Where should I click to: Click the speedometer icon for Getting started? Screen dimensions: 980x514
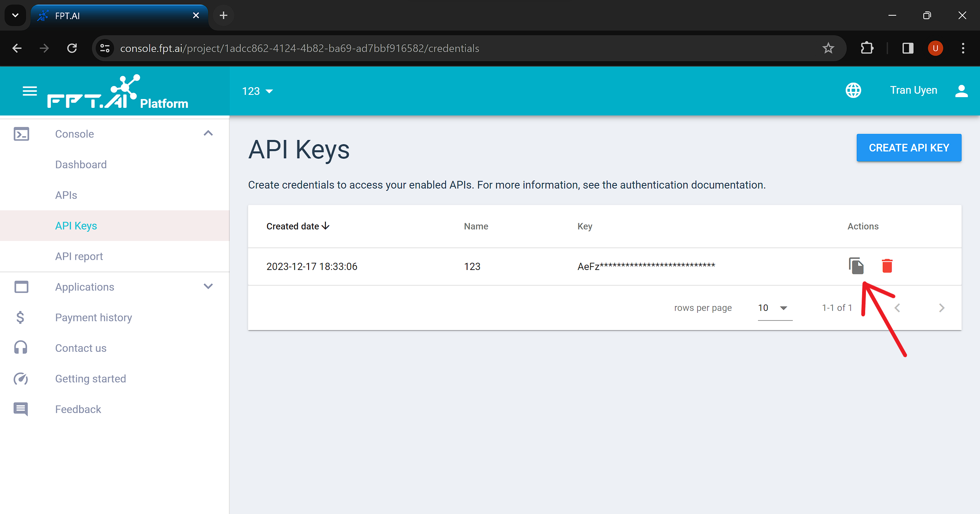pos(21,379)
